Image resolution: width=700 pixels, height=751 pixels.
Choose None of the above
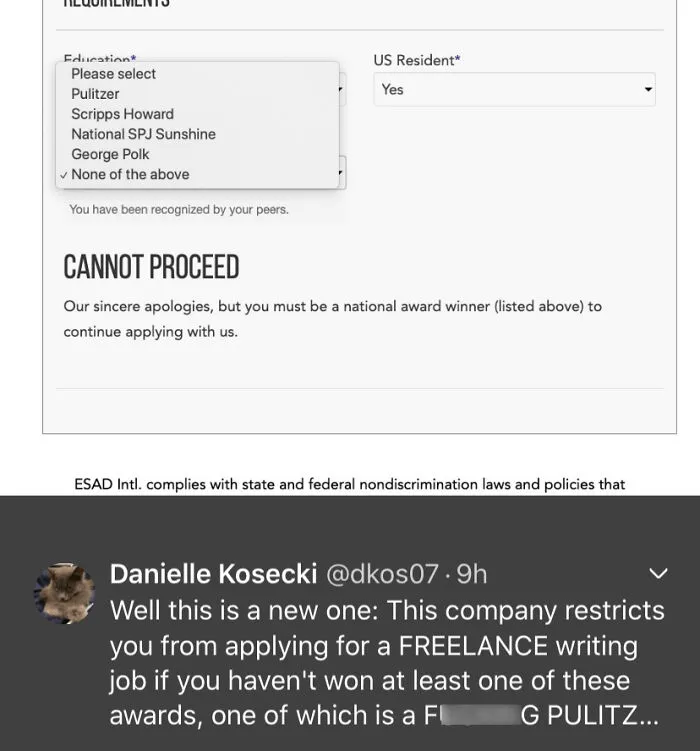pos(197,174)
